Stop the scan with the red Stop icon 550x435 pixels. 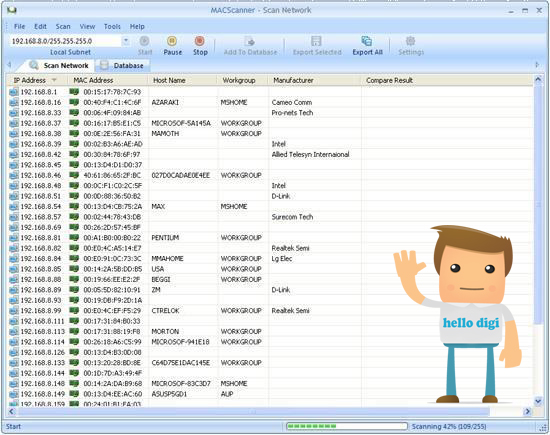pyautogui.click(x=200, y=41)
